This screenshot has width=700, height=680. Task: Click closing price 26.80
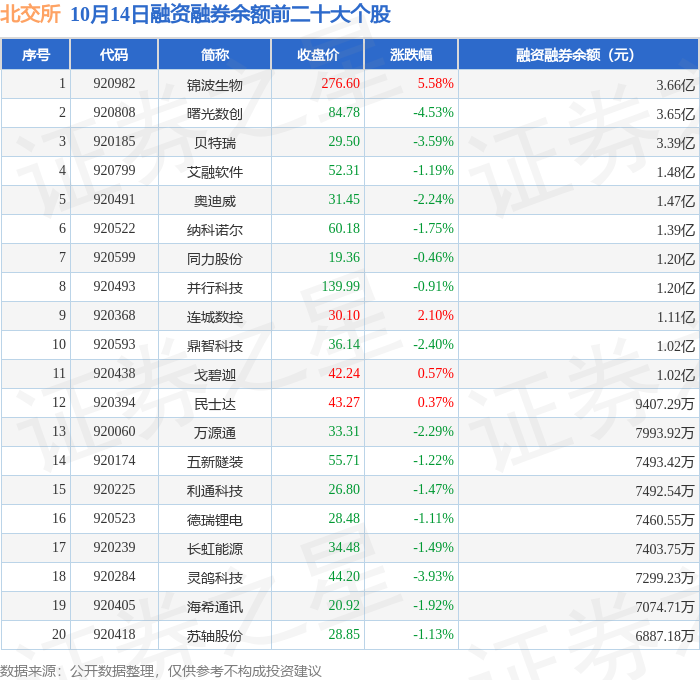(x=344, y=490)
